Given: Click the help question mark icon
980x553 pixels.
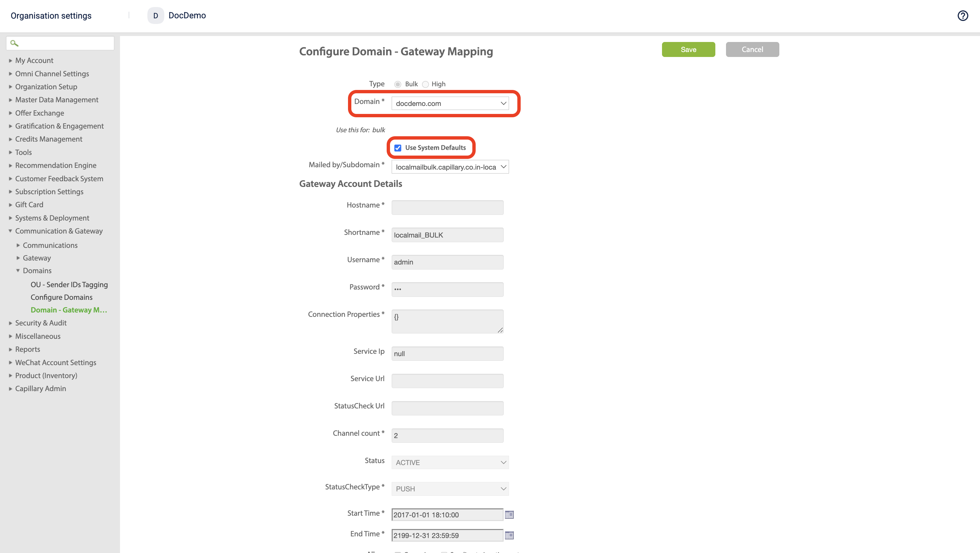Looking at the screenshot, I should pyautogui.click(x=963, y=16).
